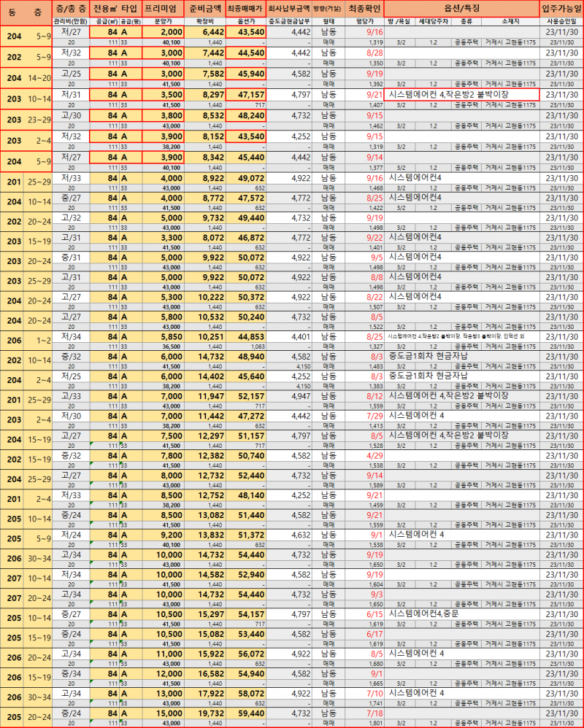Select the '회사납부금액' header cell
The image size is (584, 728).
click(289, 9)
